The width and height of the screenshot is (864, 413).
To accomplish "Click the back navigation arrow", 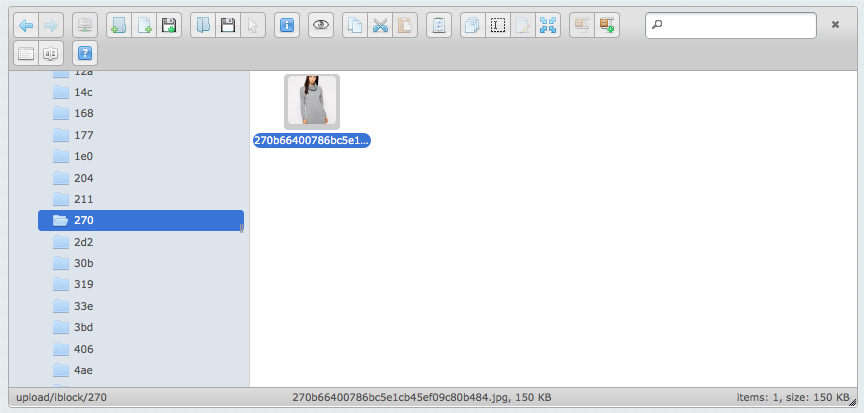I will [26, 25].
